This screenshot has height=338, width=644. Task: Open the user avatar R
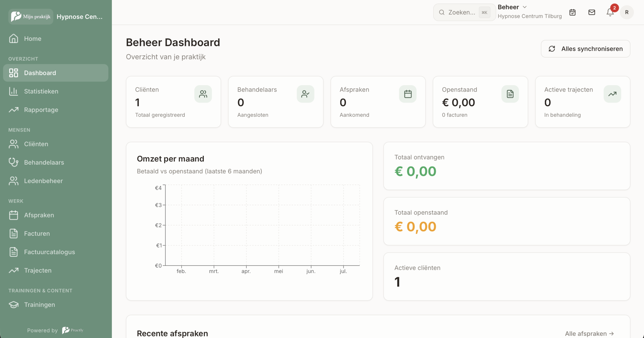coord(627,12)
